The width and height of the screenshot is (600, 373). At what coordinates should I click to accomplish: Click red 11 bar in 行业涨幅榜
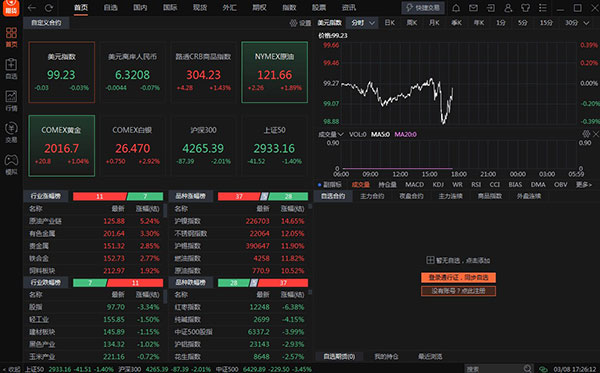pos(99,197)
